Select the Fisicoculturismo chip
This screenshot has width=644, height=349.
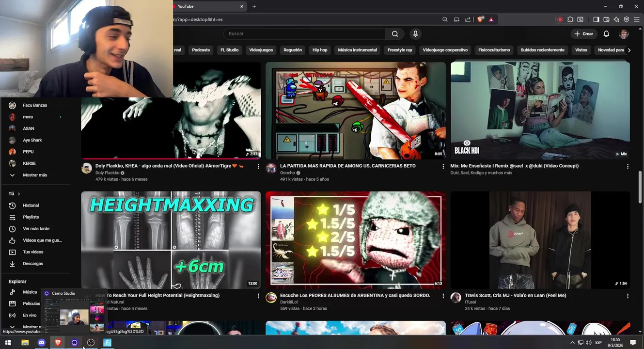coord(494,50)
